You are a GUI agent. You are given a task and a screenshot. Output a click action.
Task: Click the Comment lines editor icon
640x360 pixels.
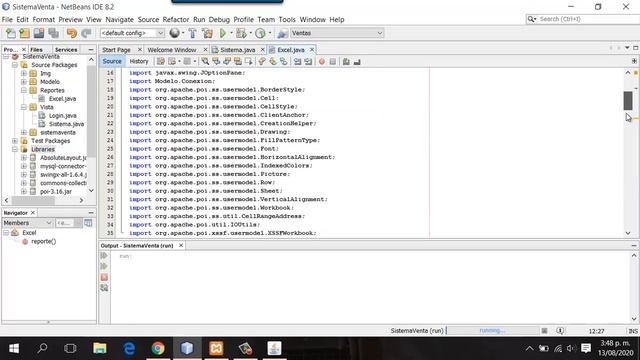346,62
